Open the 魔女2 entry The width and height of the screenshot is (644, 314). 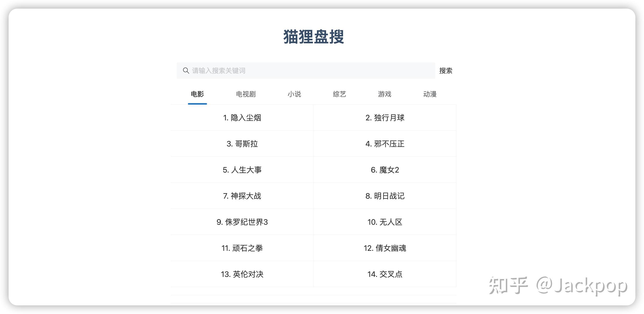point(385,170)
